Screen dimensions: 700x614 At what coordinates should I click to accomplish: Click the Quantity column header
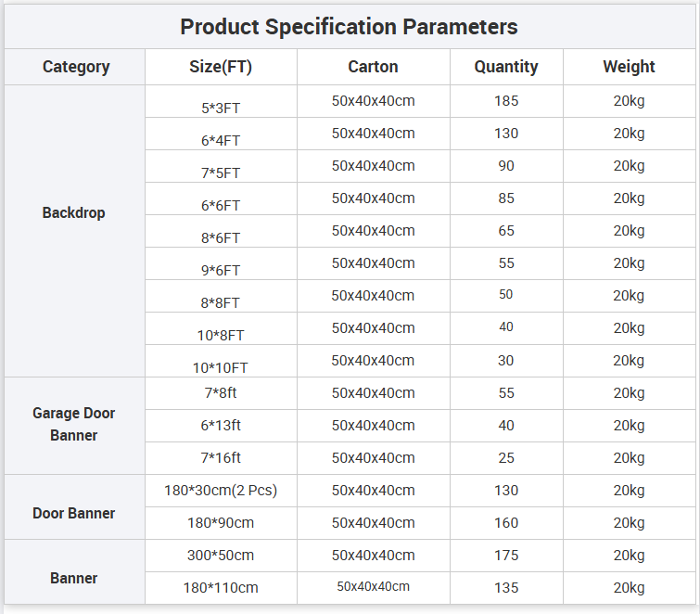pos(506,67)
